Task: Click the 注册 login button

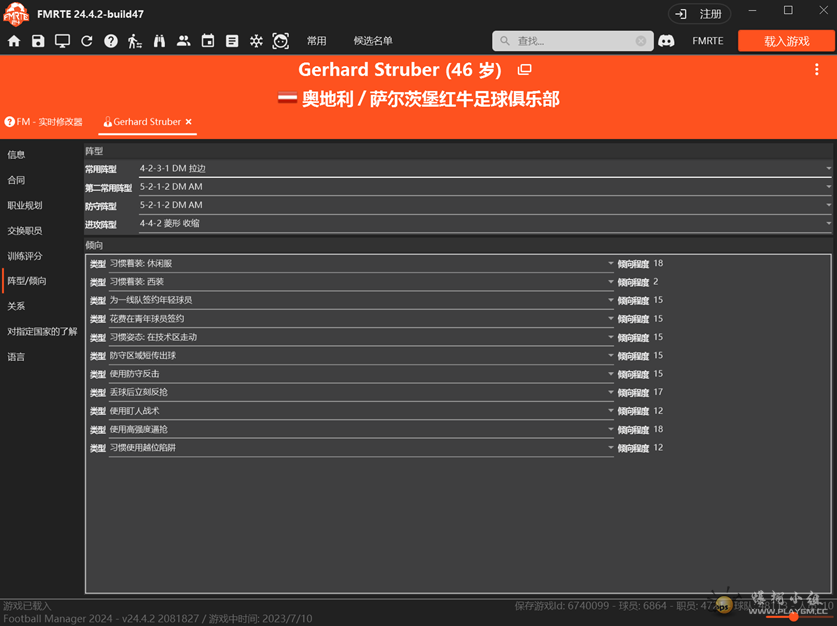Action: [700, 14]
